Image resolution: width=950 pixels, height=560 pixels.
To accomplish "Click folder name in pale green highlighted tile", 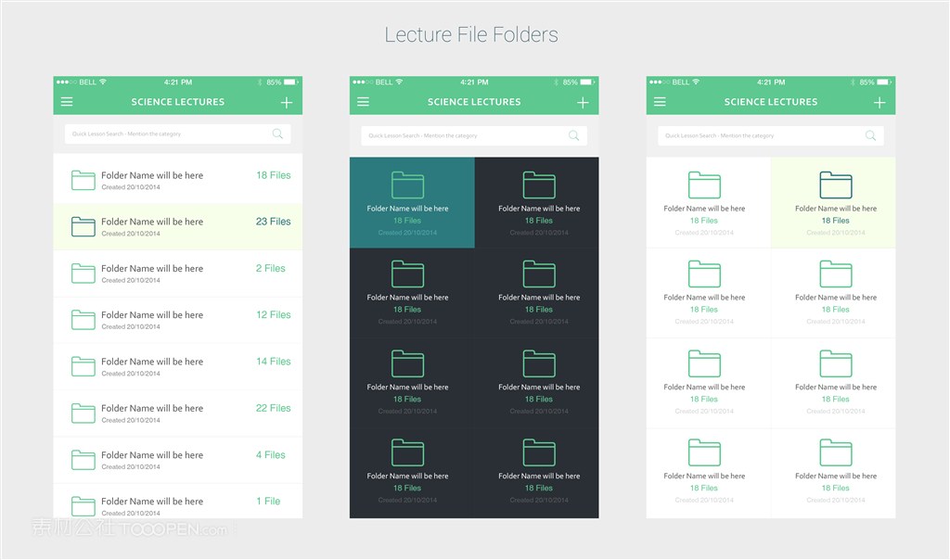I will [836, 209].
